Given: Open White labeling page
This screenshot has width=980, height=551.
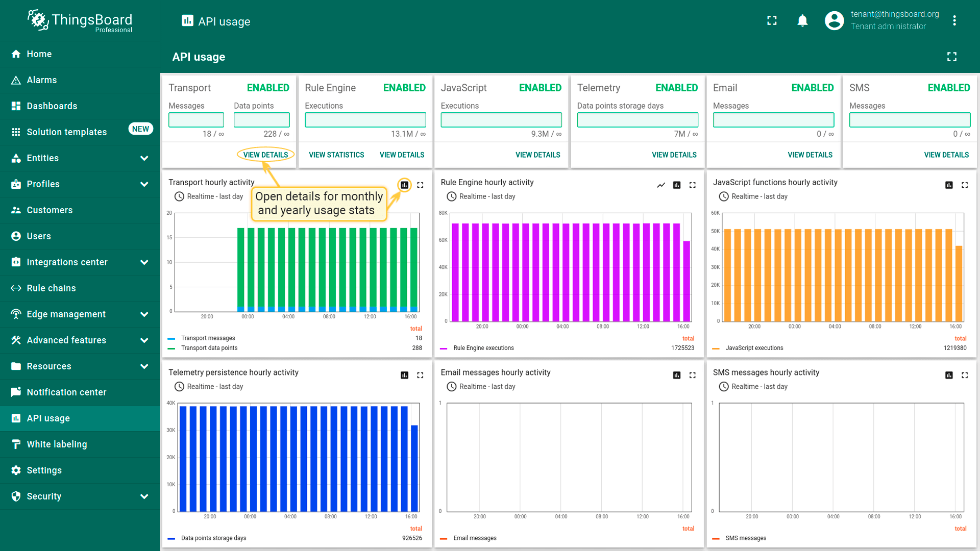Looking at the screenshot, I should (x=80, y=444).
